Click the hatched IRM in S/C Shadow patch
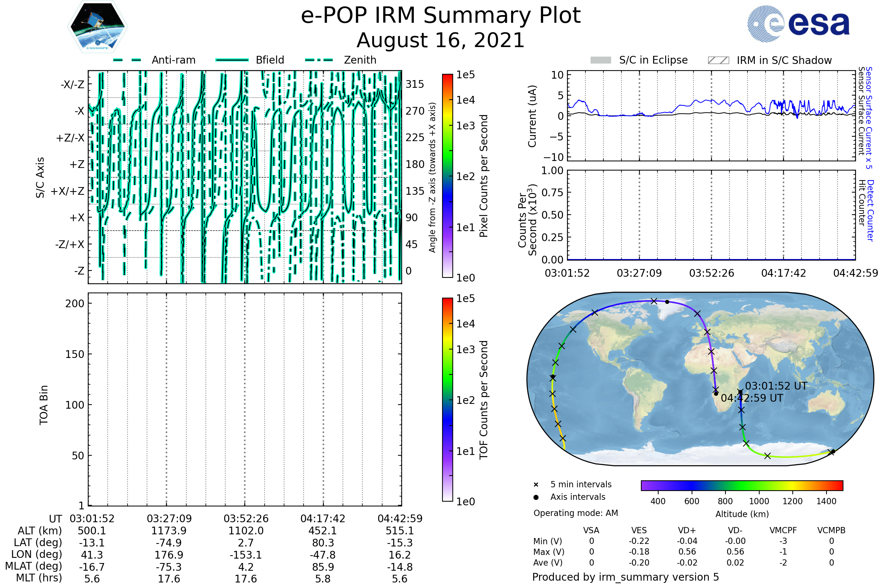The width and height of the screenshot is (882, 588). coord(718,60)
